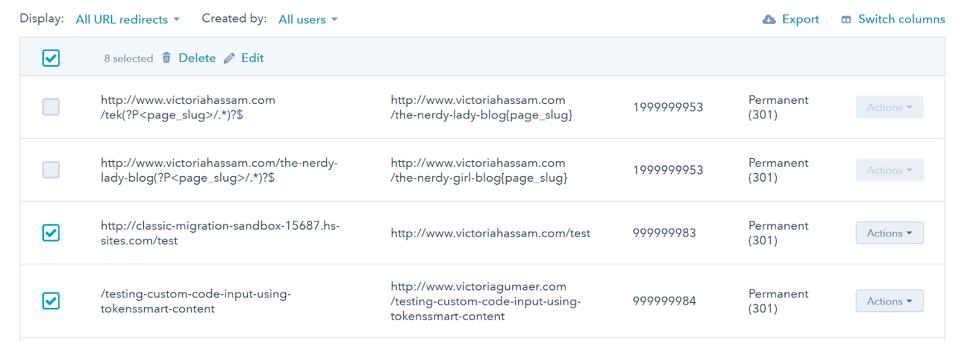This screenshot has width=980, height=341.
Task: Click Edit for the selected redirects
Action: (x=252, y=58)
